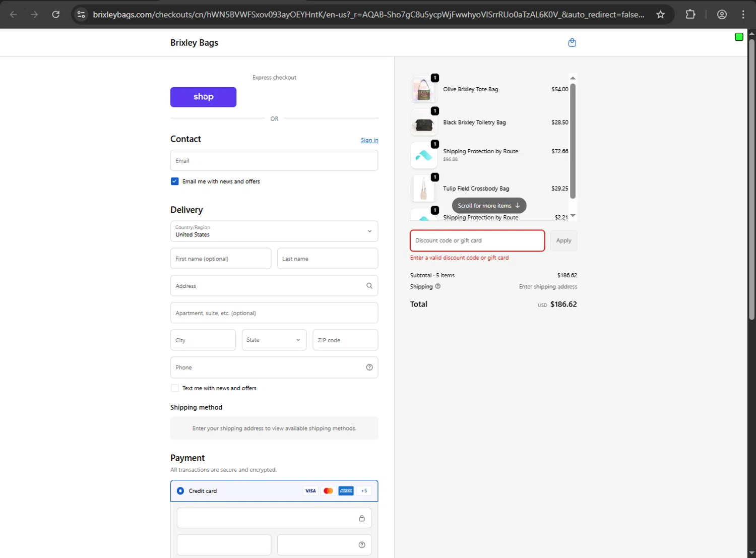This screenshot has height=558, width=756.
Task: Click the red invalid discount code message
Action: coord(460,258)
